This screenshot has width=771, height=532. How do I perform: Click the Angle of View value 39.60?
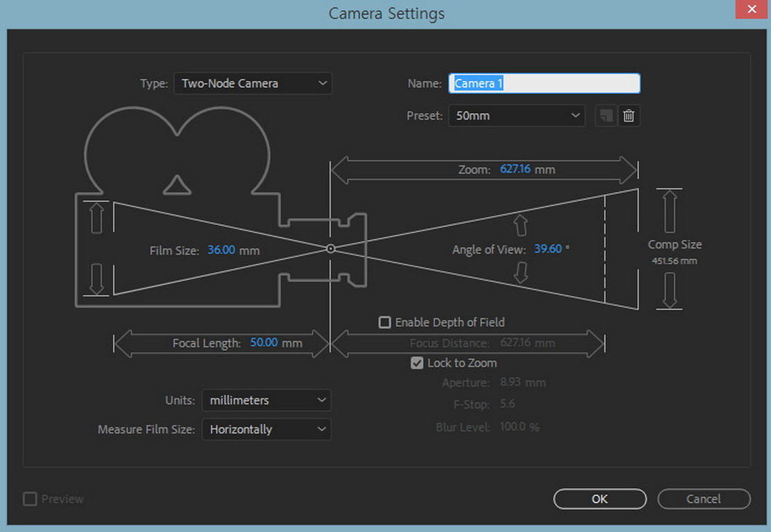click(x=548, y=249)
